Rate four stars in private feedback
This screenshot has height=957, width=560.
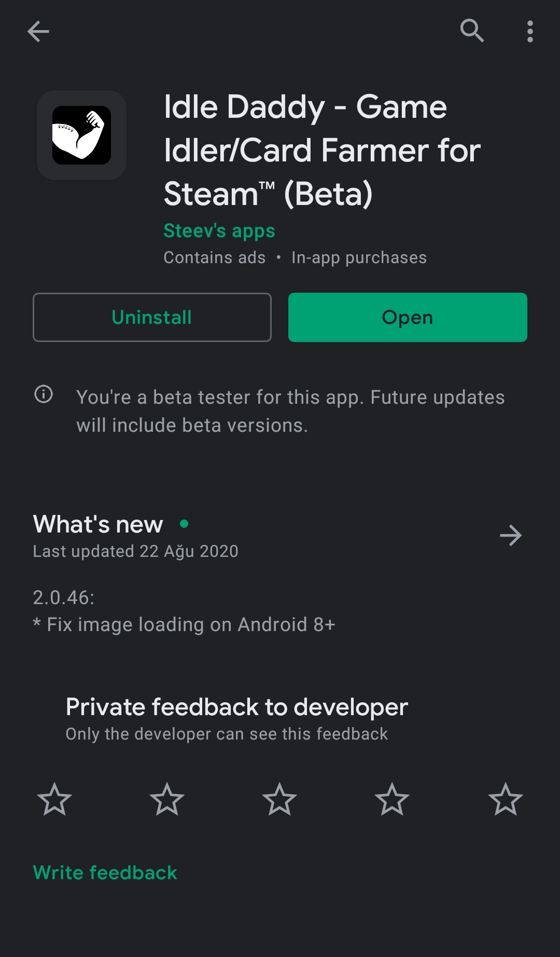click(392, 799)
